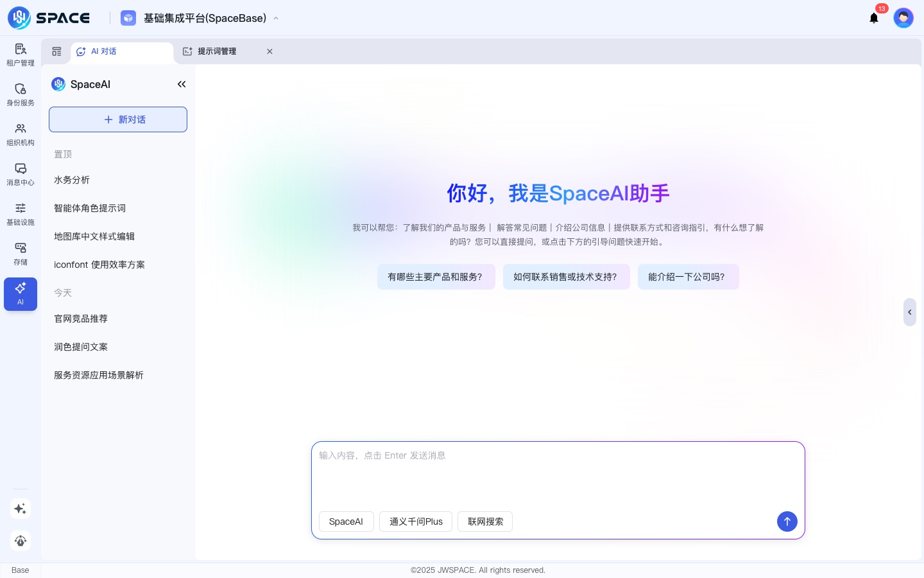Open the notification bell showing 13

[874, 18]
